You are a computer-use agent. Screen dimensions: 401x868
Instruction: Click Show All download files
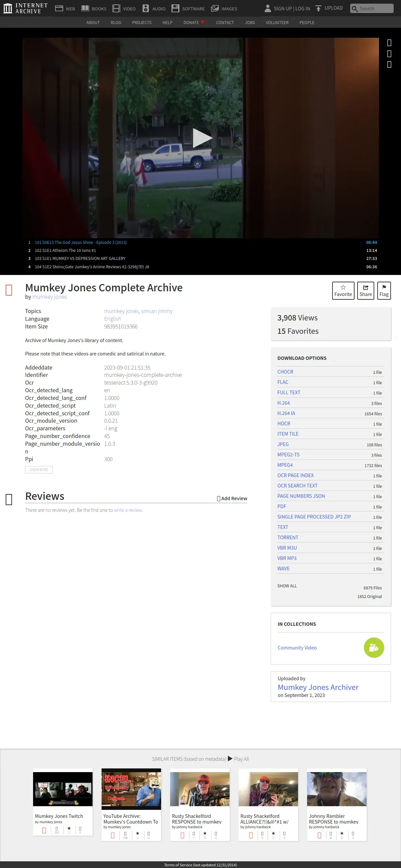pyautogui.click(x=287, y=586)
